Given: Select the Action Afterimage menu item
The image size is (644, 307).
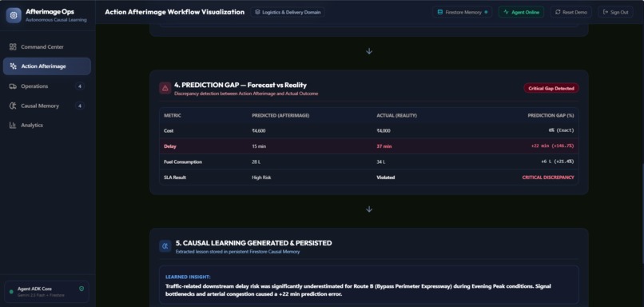Looking at the screenshot, I should (x=47, y=66).
